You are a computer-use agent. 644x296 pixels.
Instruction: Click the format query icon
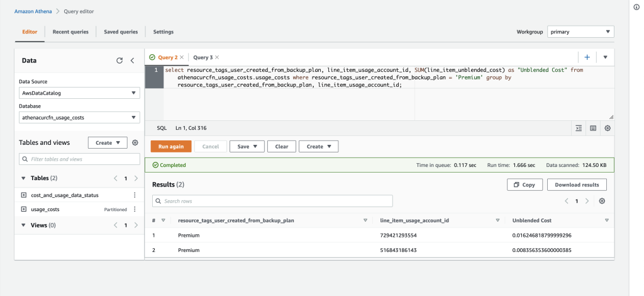579,128
